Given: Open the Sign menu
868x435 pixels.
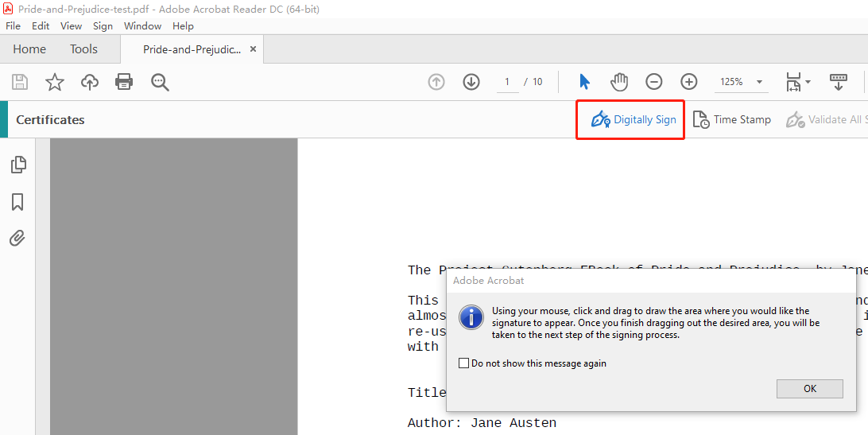Looking at the screenshot, I should pos(103,26).
